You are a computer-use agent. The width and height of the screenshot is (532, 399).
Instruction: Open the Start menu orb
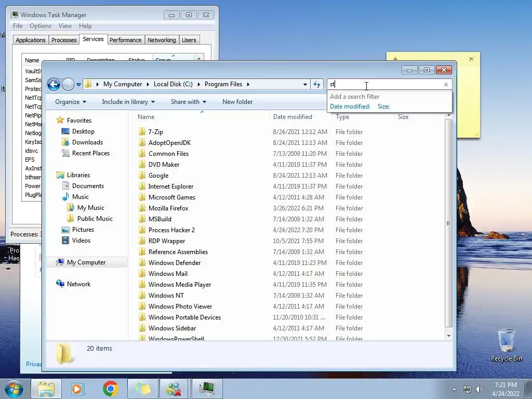tap(14, 389)
